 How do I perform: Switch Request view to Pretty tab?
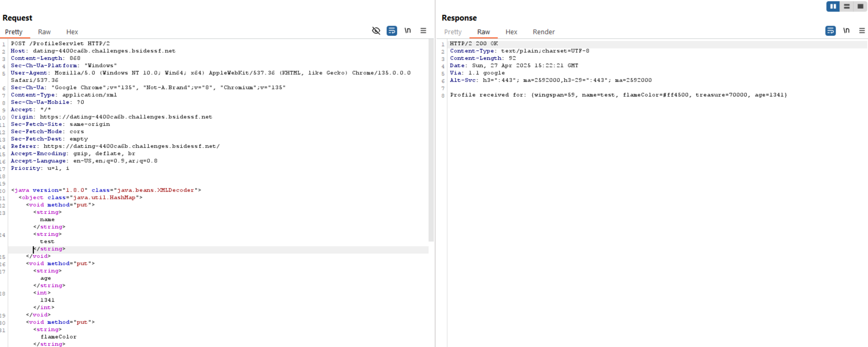pyautogui.click(x=14, y=32)
